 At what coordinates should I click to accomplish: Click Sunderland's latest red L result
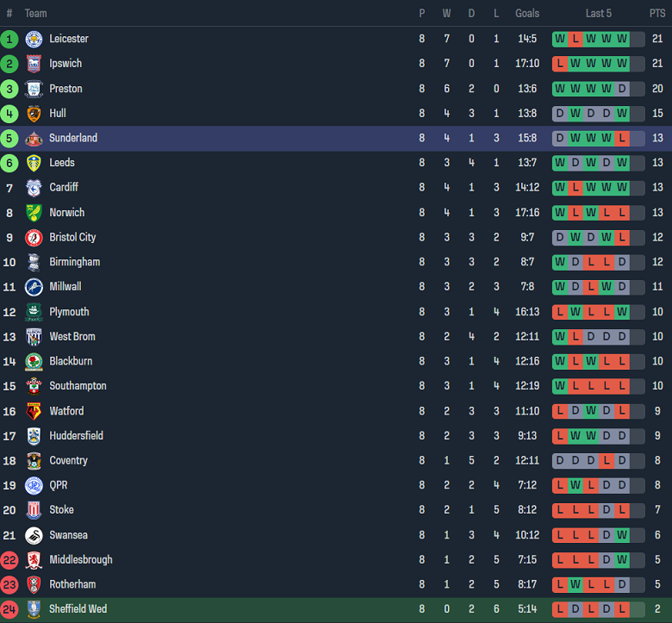[622, 138]
